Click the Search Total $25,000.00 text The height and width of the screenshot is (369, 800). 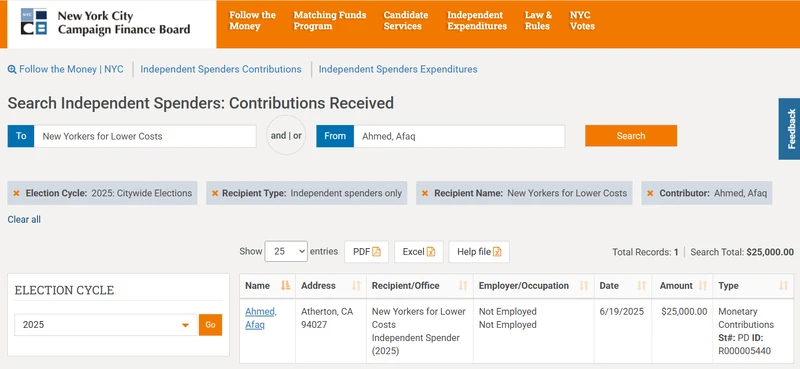[x=742, y=252]
